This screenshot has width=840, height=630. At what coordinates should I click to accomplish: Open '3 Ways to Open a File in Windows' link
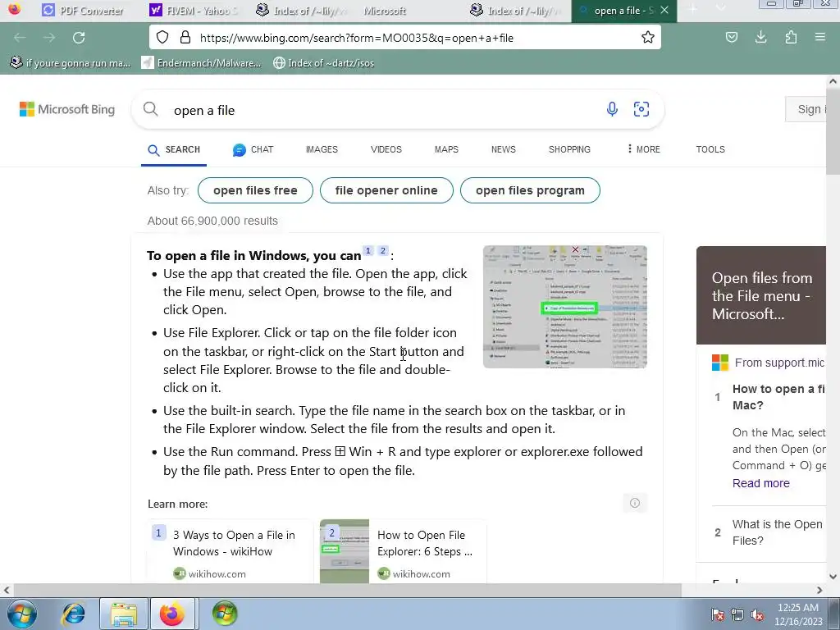point(234,543)
